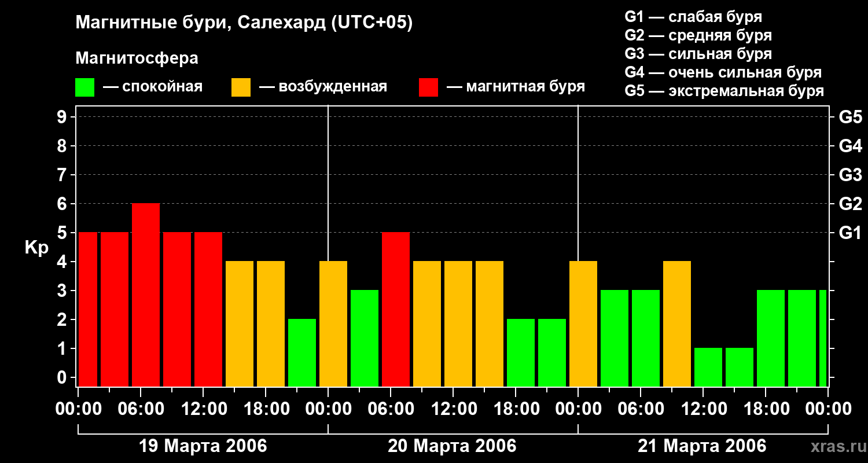Click the Kp axis value 7

click(x=63, y=175)
